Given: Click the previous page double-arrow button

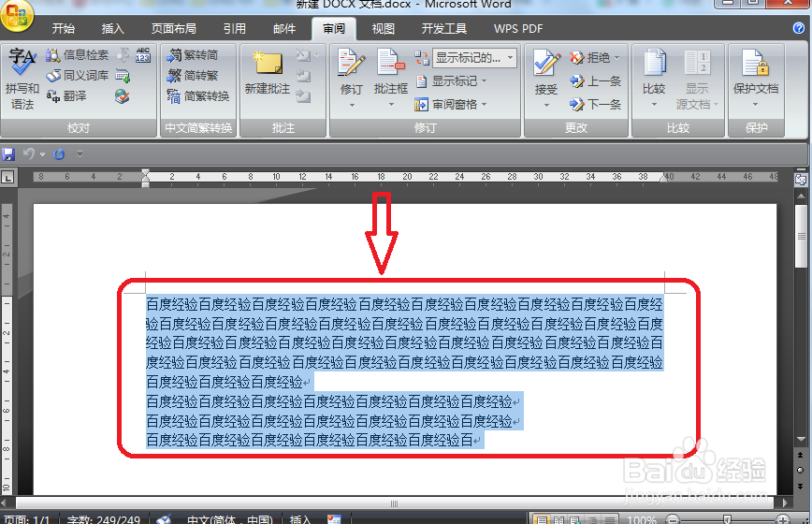Looking at the screenshot, I should tap(801, 455).
